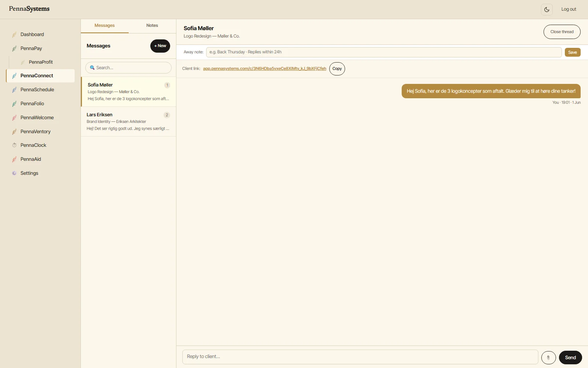The height and width of the screenshot is (368, 588).
Task: Open Settings page
Action: point(40,173)
